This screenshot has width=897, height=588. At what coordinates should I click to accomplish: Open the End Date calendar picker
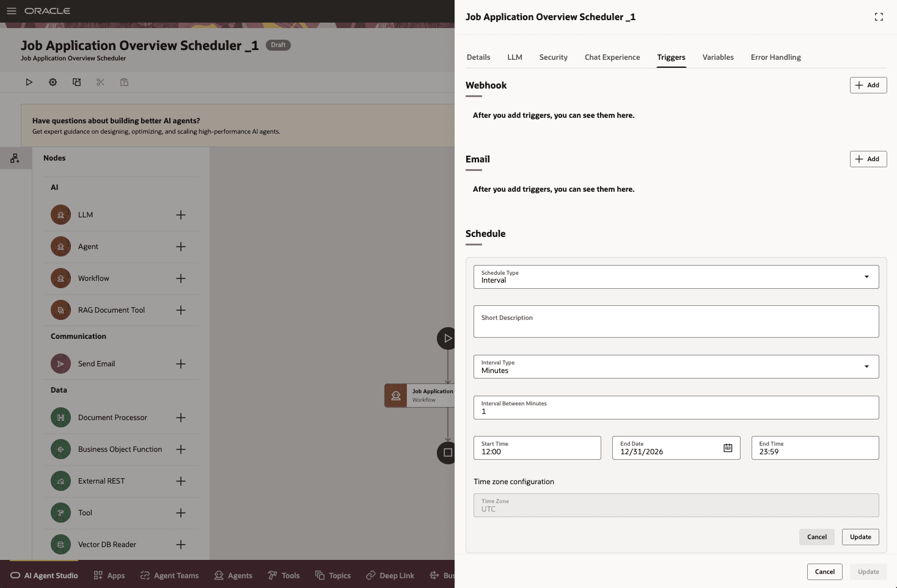727,448
